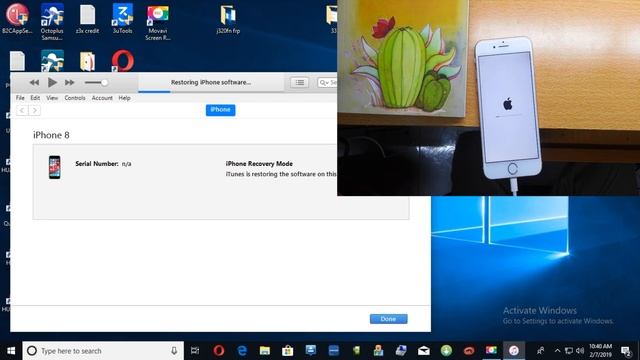This screenshot has width=640, height=360.
Task: Click the Next track fast-forward button
Action: click(70, 82)
